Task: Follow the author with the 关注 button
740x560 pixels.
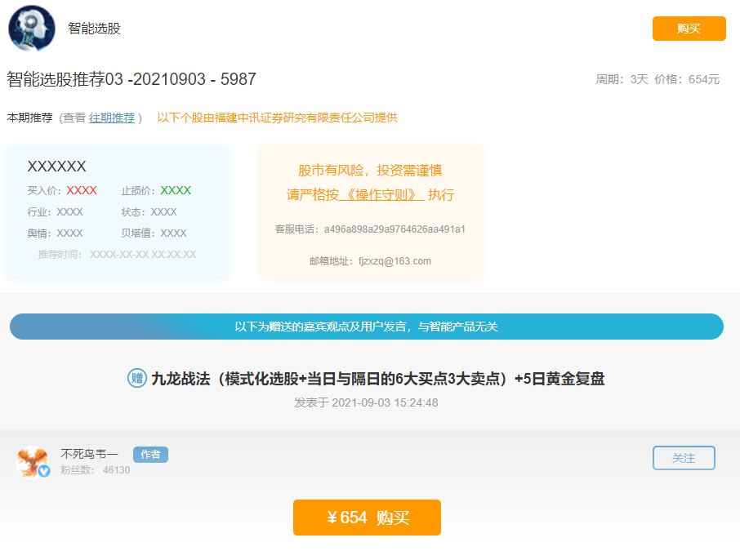Action: (684, 458)
